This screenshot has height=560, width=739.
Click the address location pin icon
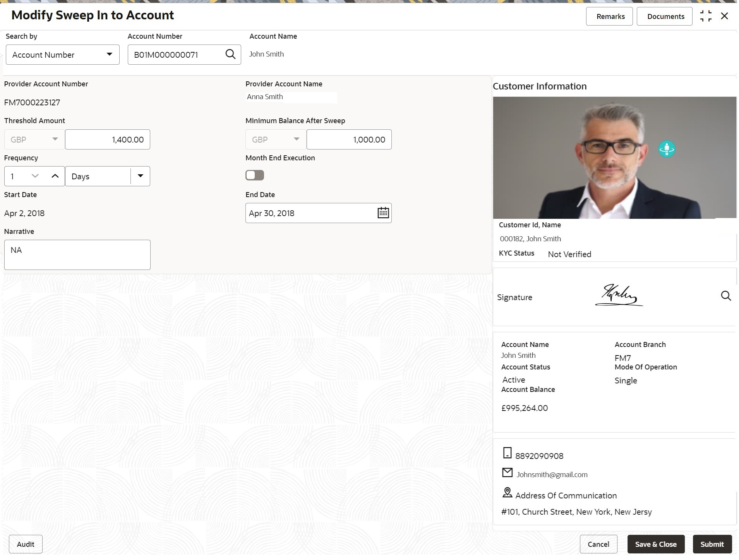(x=507, y=493)
